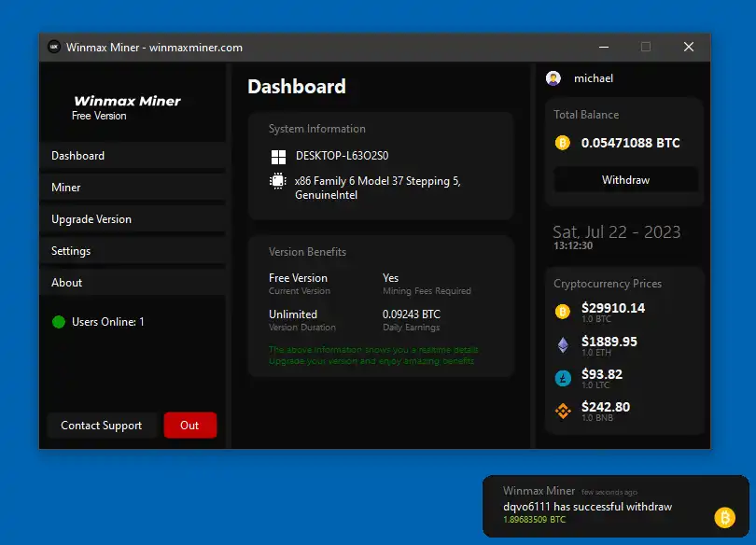756x545 pixels.
Task: Open Settings from the sidebar
Action: (x=133, y=251)
